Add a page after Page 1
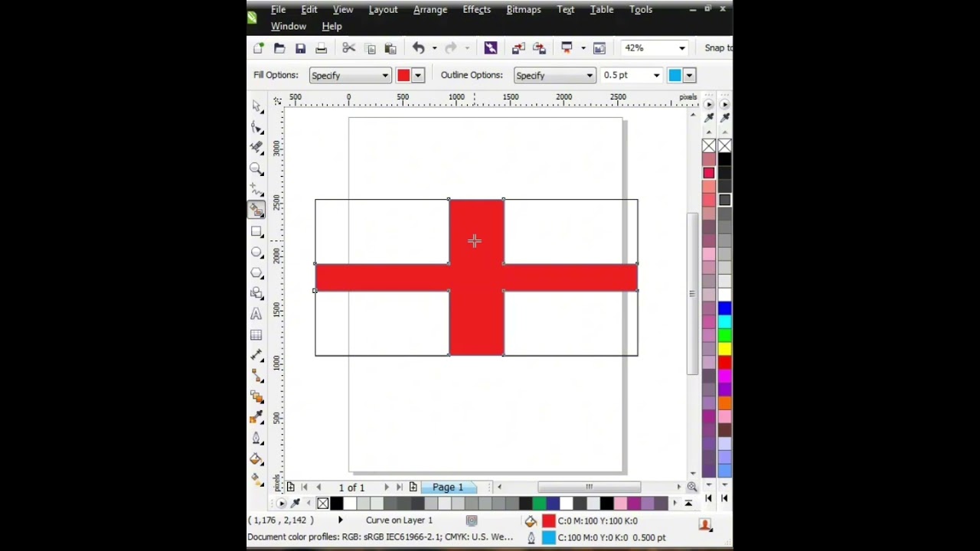 click(x=413, y=487)
